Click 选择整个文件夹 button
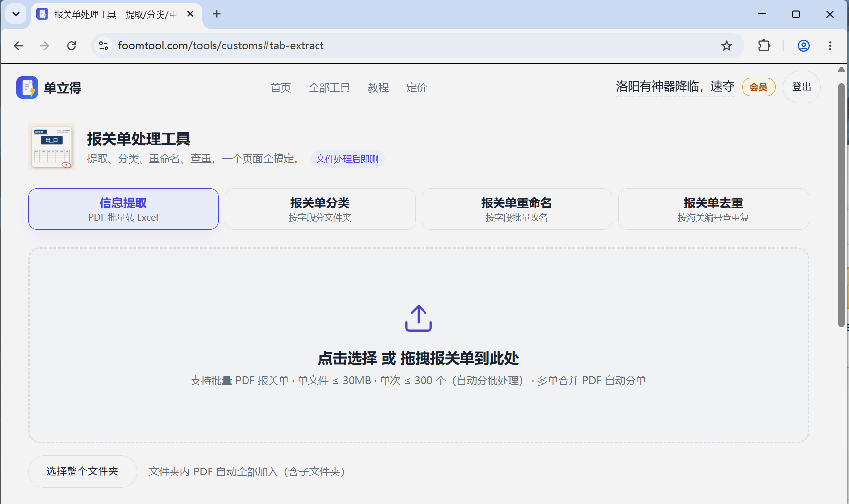The height and width of the screenshot is (504, 849). pos(82,471)
